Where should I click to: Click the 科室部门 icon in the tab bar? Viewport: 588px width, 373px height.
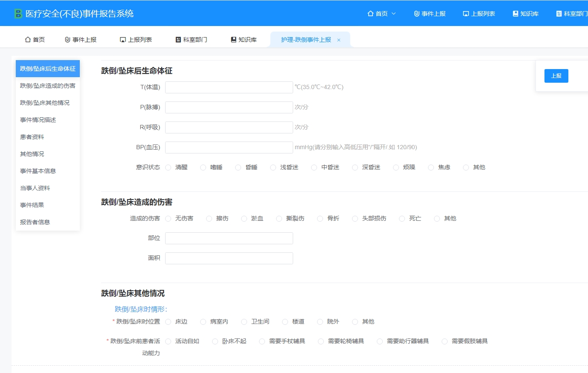click(178, 39)
